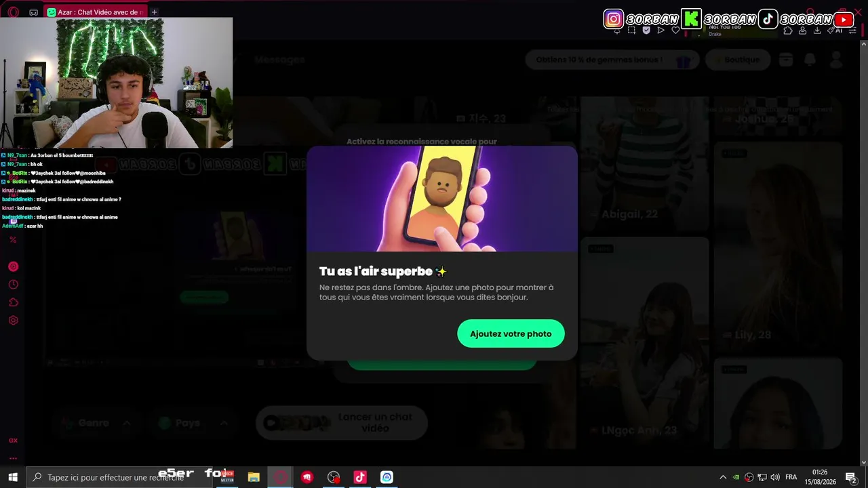
Task: Click the pin icon in the address bar
Action: pyautogui.click(x=616, y=30)
